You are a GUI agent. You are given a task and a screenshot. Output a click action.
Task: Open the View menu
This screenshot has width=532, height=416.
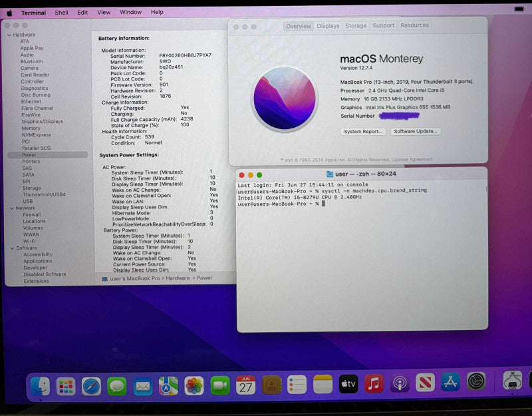pos(104,12)
